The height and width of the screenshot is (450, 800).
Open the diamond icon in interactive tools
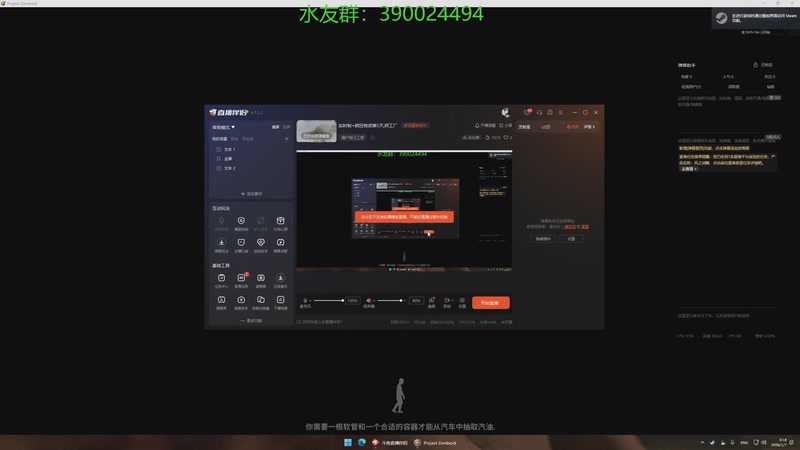tap(261, 242)
